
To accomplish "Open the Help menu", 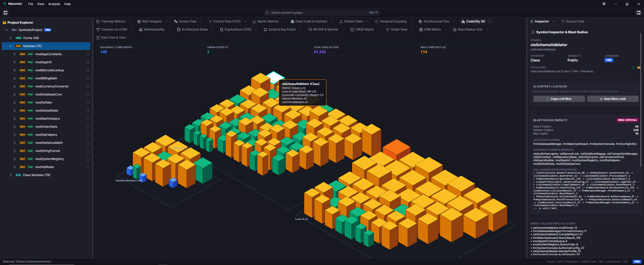I will (67, 4).
